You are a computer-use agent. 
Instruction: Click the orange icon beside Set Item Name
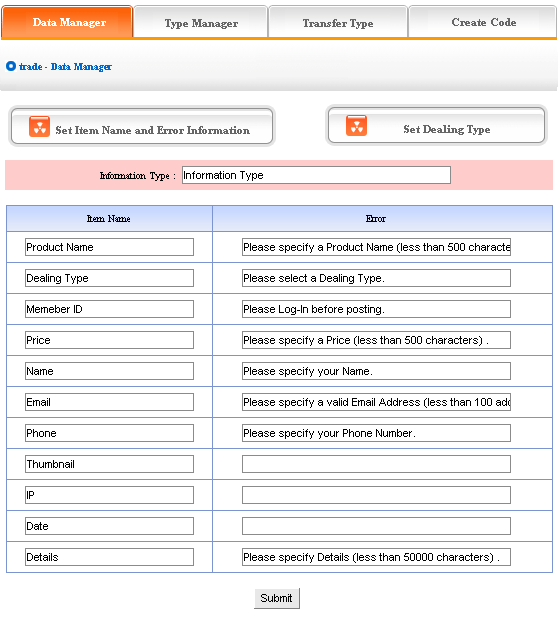39,126
